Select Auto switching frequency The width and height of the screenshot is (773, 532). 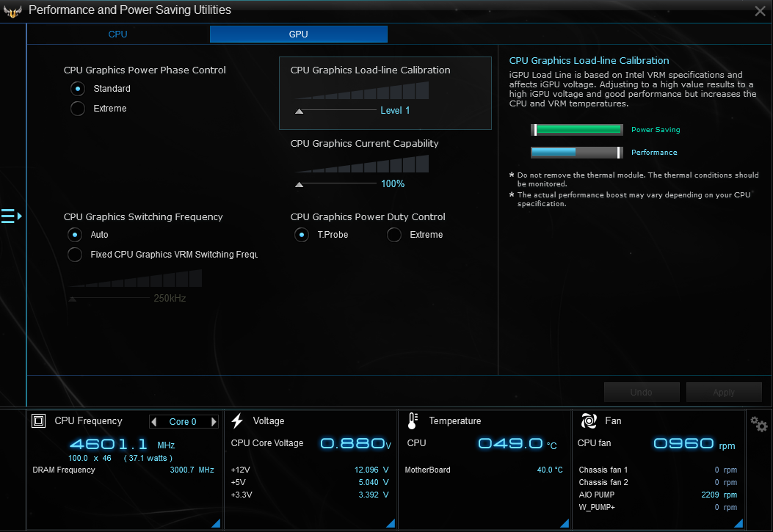tap(74, 235)
